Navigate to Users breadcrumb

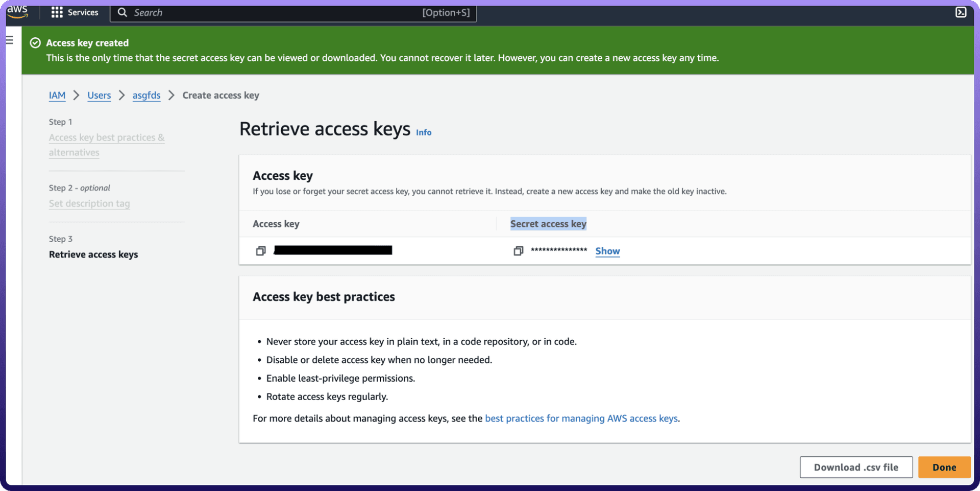pos(99,96)
